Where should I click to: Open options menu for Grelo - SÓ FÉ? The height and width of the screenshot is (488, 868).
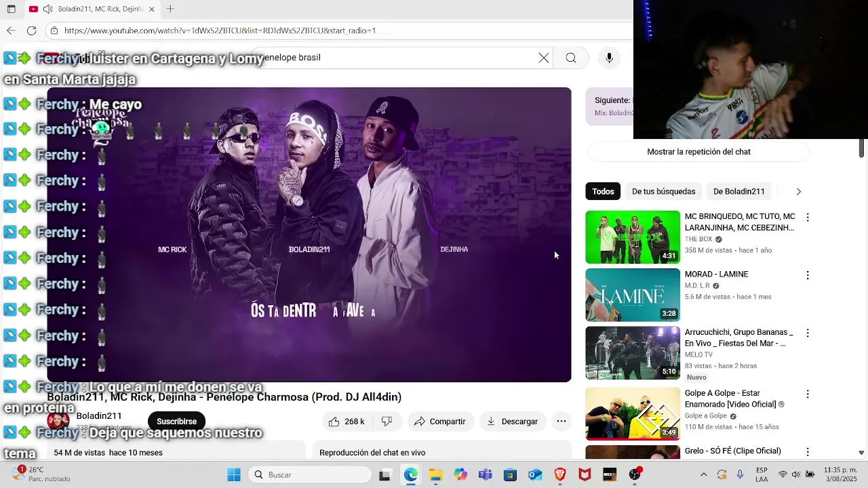coord(807,451)
